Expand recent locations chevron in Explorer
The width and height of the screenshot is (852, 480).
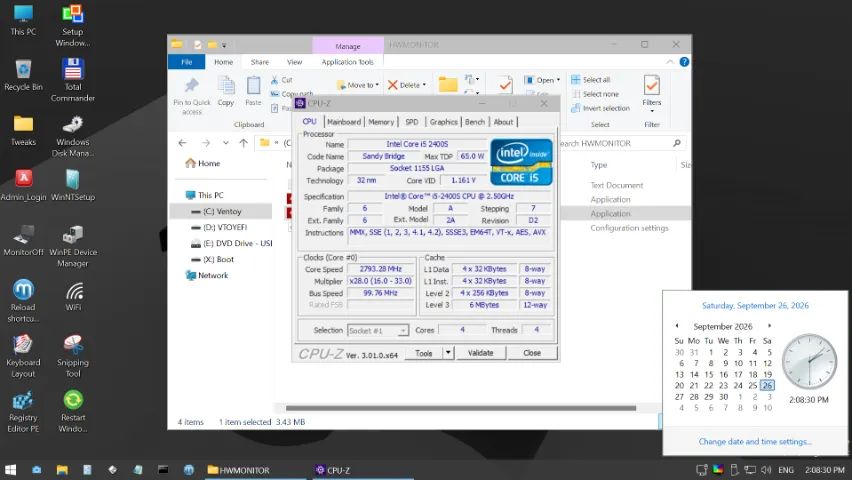225,143
